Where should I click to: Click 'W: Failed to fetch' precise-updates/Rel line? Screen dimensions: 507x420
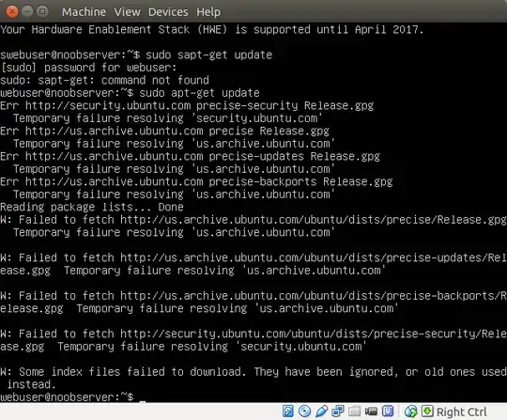[253, 257]
